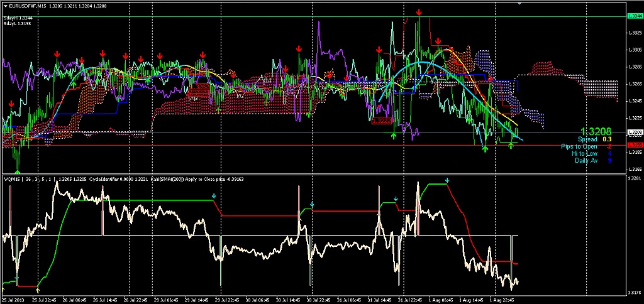
Task: Click the red 1.3193 price tag on the right axis
Action: pos(635,145)
